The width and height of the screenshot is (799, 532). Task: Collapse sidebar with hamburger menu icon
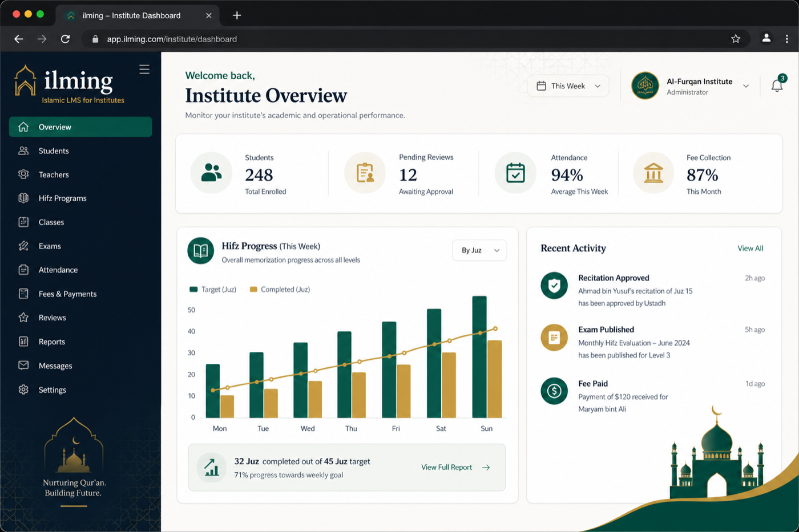click(144, 70)
